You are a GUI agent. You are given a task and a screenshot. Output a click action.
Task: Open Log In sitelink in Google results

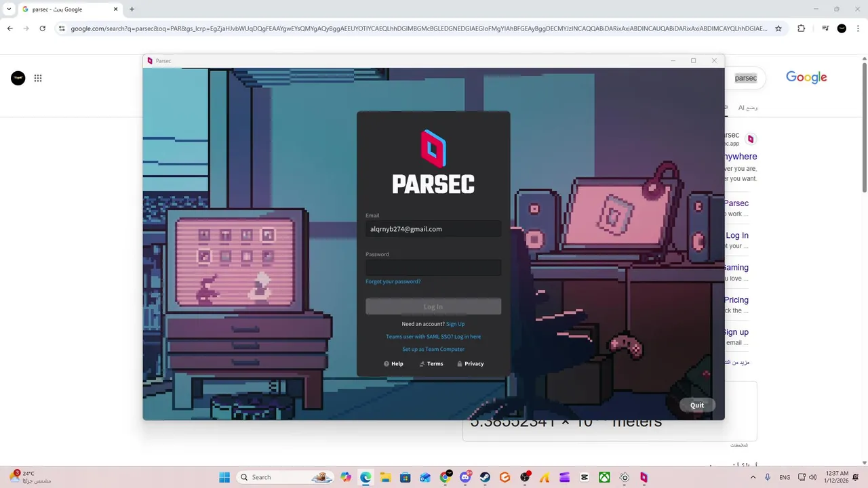pyautogui.click(x=737, y=235)
